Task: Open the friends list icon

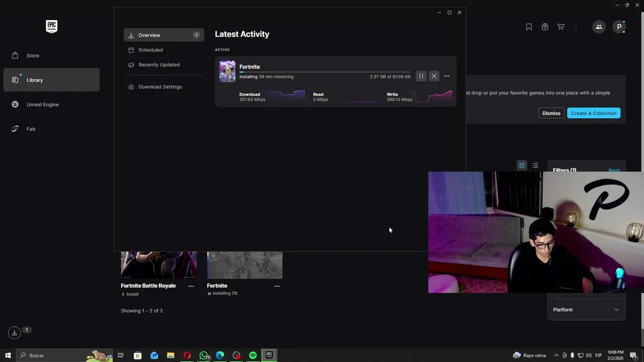Action: click(599, 27)
